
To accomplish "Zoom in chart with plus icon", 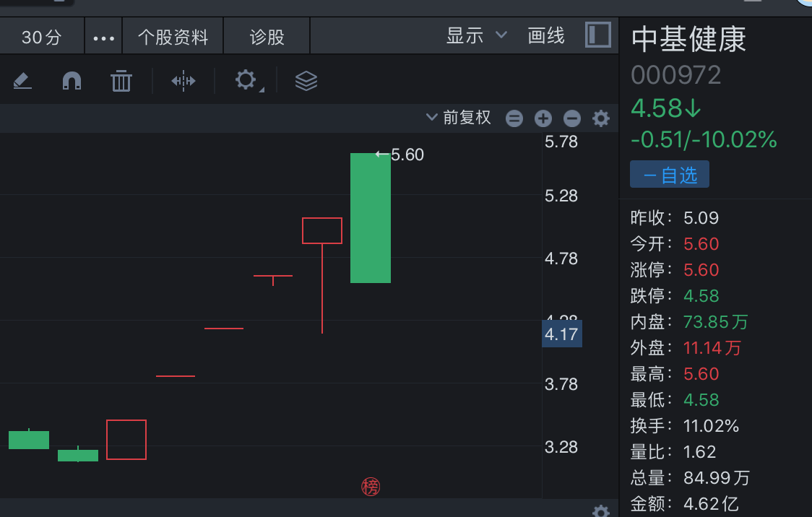I will coord(543,118).
